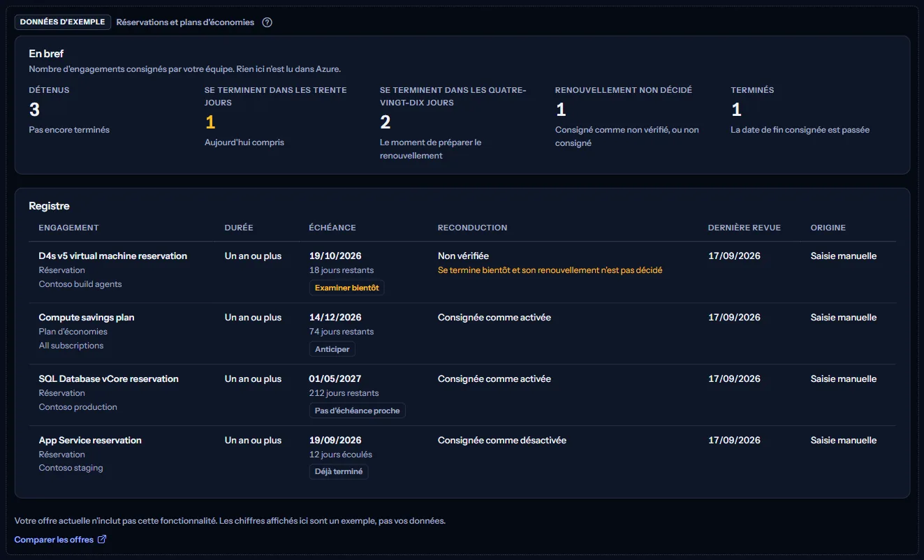The image size is (924, 560).
Task: Click the "Contoso production" scope text
Action: click(x=78, y=407)
